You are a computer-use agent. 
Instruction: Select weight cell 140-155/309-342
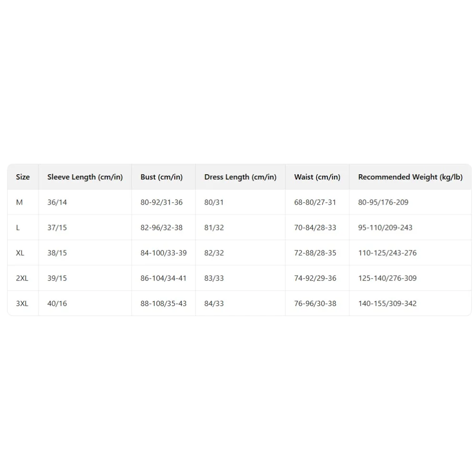387,303
